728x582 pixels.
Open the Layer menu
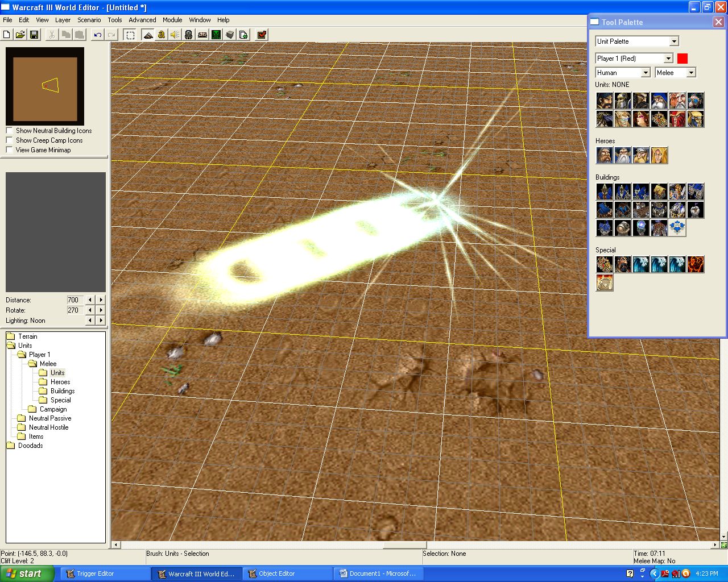tap(63, 20)
